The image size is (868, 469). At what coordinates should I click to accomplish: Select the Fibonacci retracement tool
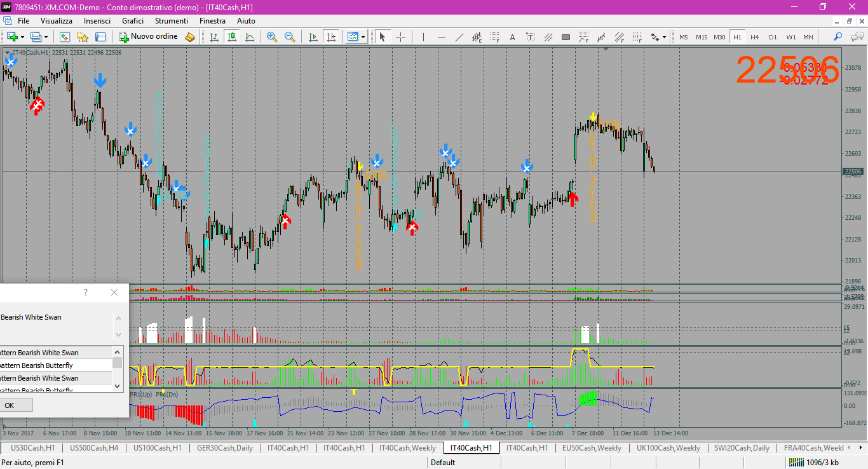[495, 37]
